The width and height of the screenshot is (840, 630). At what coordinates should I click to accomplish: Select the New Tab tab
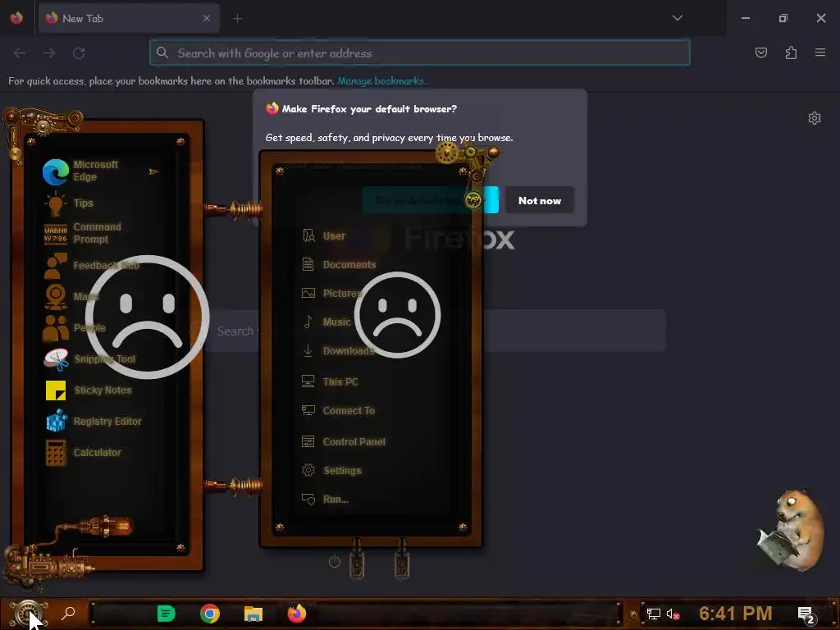pos(129,18)
